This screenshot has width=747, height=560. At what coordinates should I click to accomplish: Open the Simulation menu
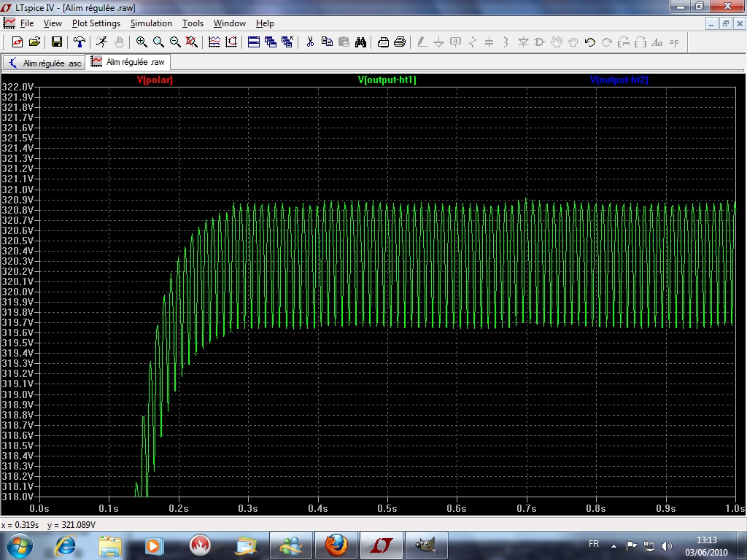click(151, 23)
